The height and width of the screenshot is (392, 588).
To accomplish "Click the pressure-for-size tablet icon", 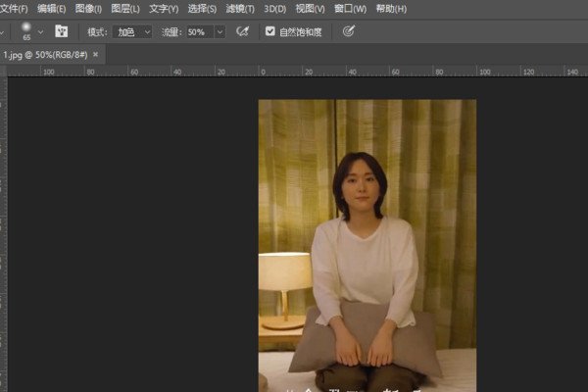I will 348,31.
